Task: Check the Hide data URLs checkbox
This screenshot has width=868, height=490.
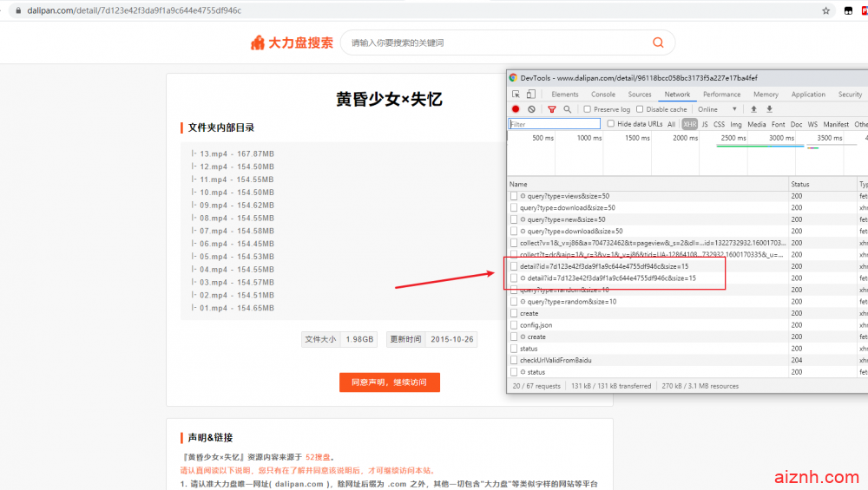Action: pos(611,124)
